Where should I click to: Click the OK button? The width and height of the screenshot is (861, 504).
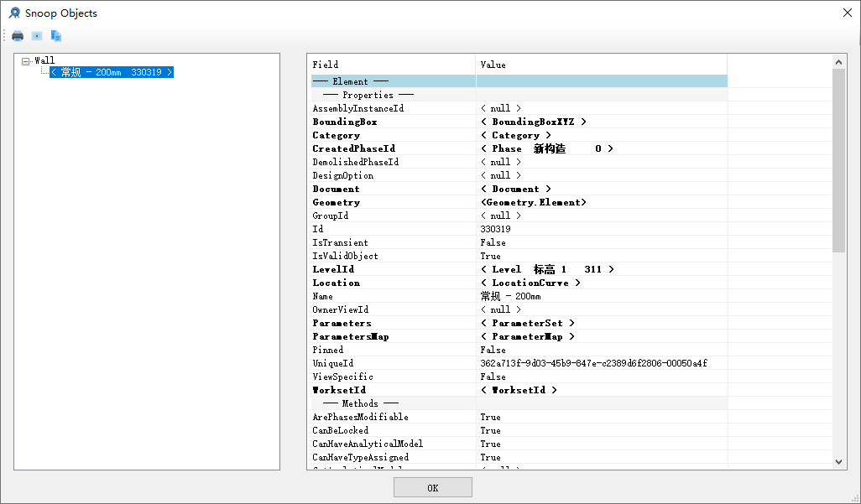pyautogui.click(x=433, y=487)
